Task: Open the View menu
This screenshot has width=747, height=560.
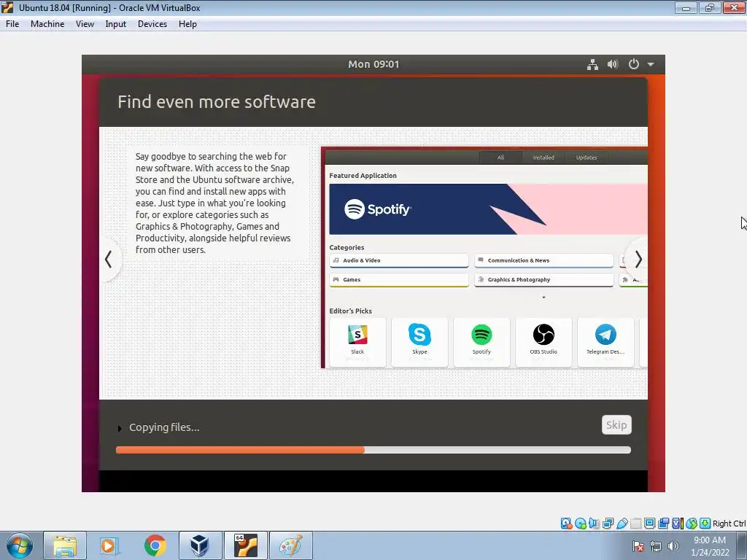Action: pyautogui.click(x=85, y=24)
